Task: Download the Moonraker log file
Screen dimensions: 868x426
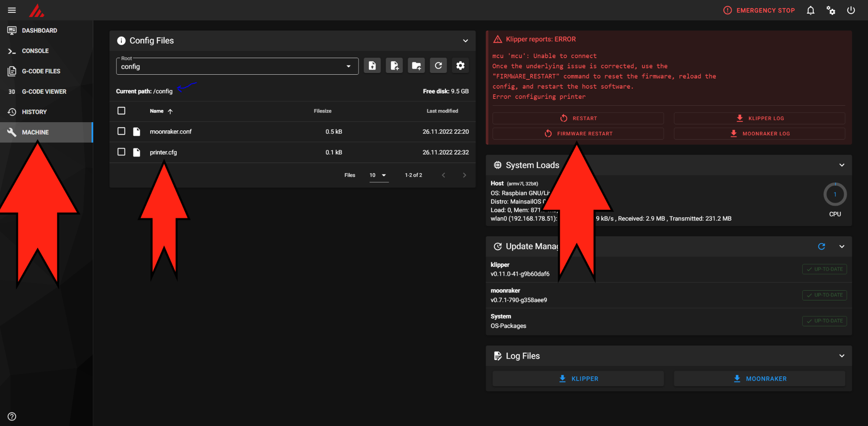Action: 759,379
